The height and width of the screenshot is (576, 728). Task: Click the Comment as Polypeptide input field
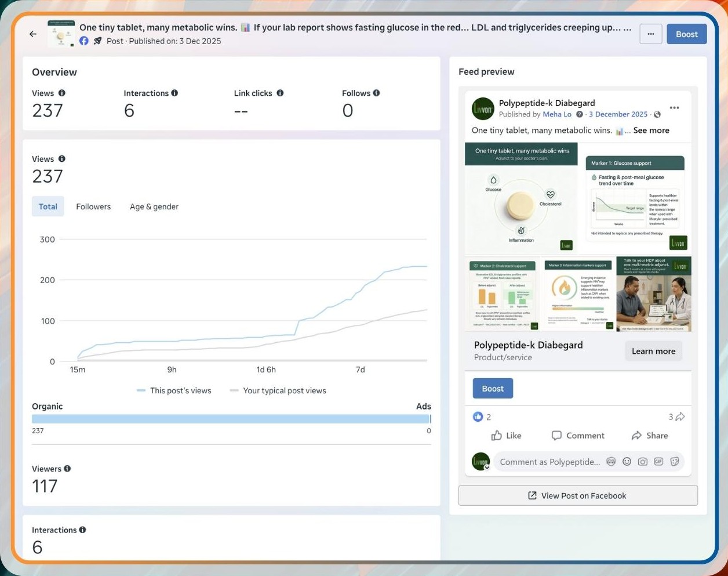549,462
